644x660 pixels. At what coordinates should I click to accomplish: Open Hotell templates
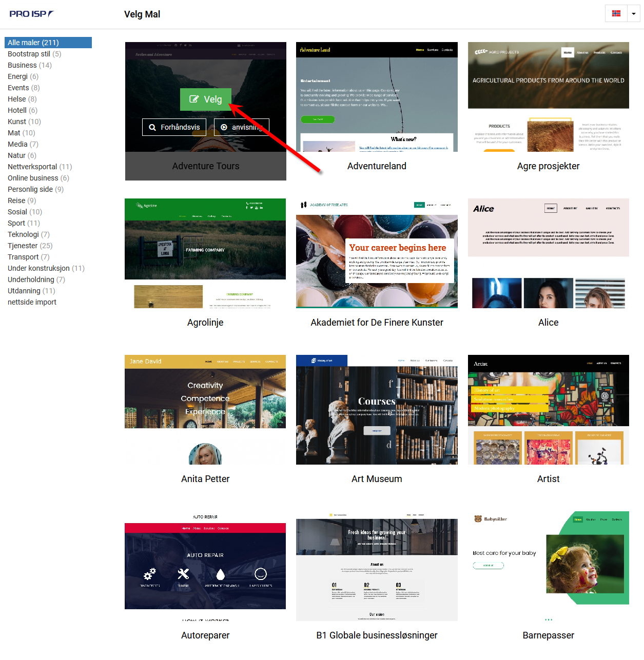tap(23, 110)
